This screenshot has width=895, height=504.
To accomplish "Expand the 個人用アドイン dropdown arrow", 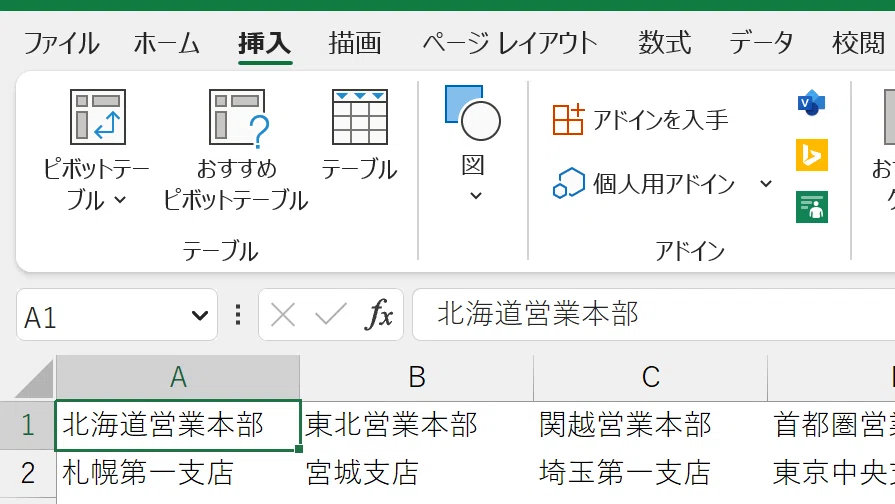I will pos(766,184).
